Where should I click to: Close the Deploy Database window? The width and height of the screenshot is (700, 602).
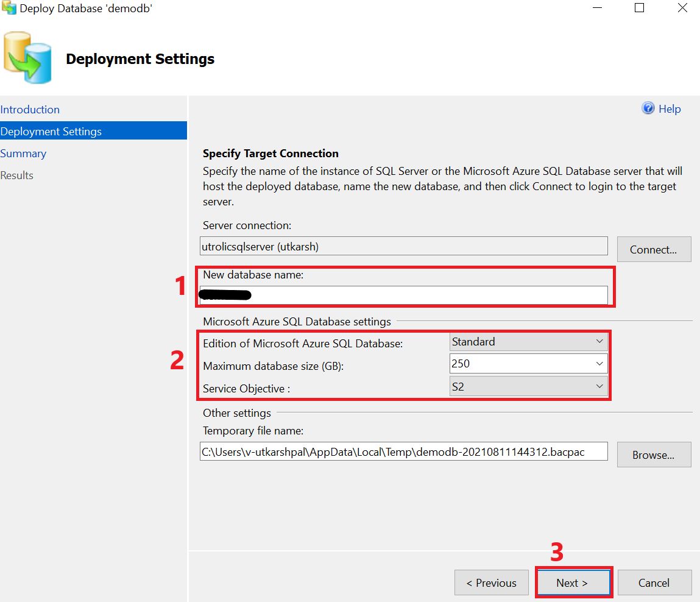click(682, 7)
